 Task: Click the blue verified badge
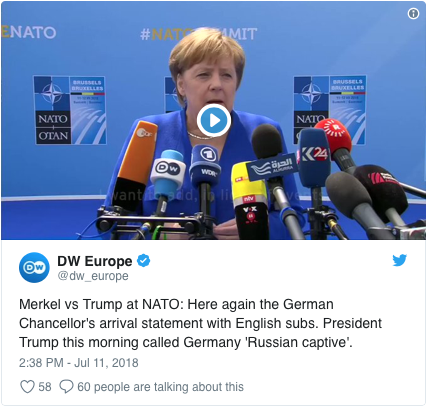click(144, 261)
